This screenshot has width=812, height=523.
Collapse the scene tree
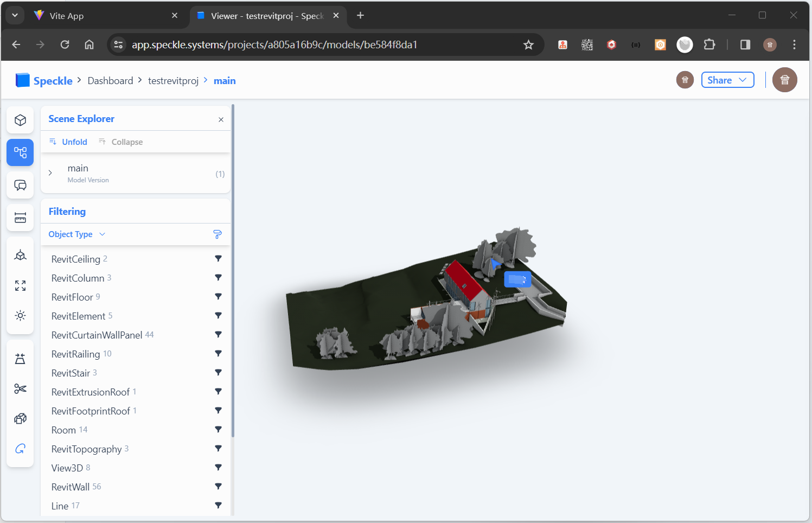[120, 142]
